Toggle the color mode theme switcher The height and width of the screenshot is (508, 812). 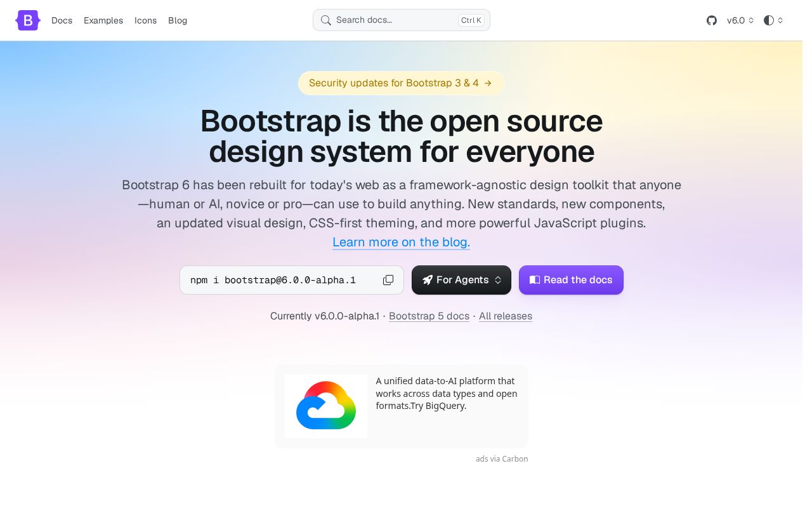(773, 20)
